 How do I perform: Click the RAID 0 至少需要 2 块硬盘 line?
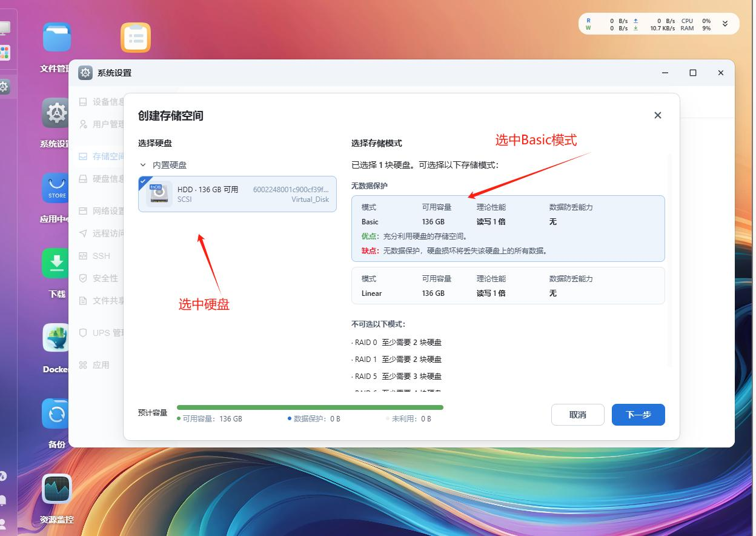click(397, 343)
